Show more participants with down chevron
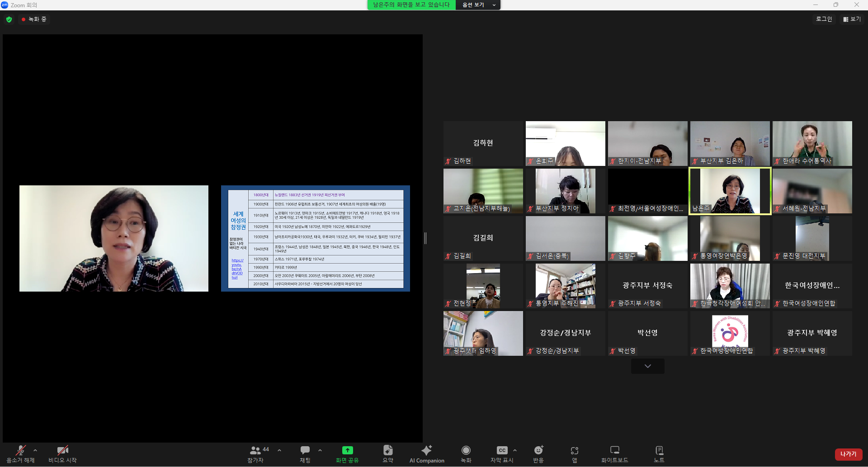868x467 pixels. click(648, 366)
